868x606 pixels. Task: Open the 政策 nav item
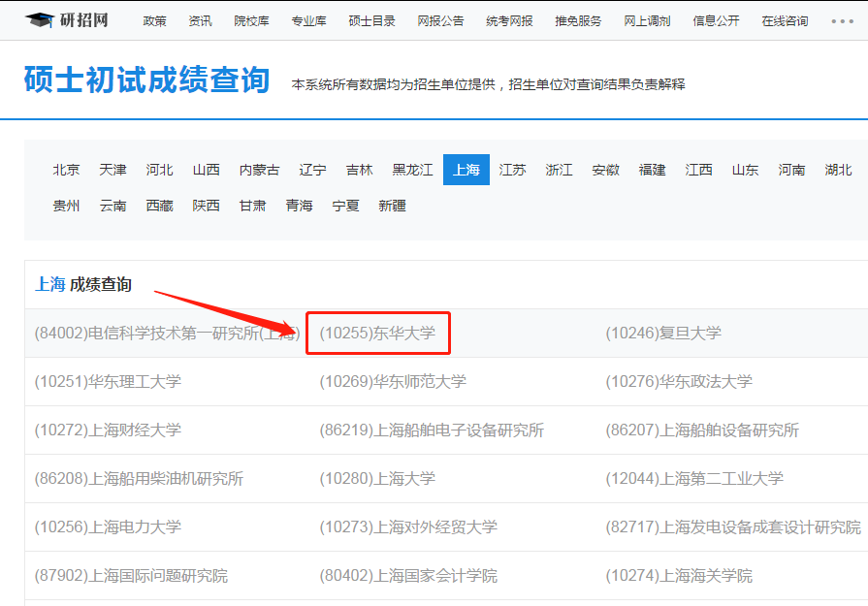click(154, 21)
